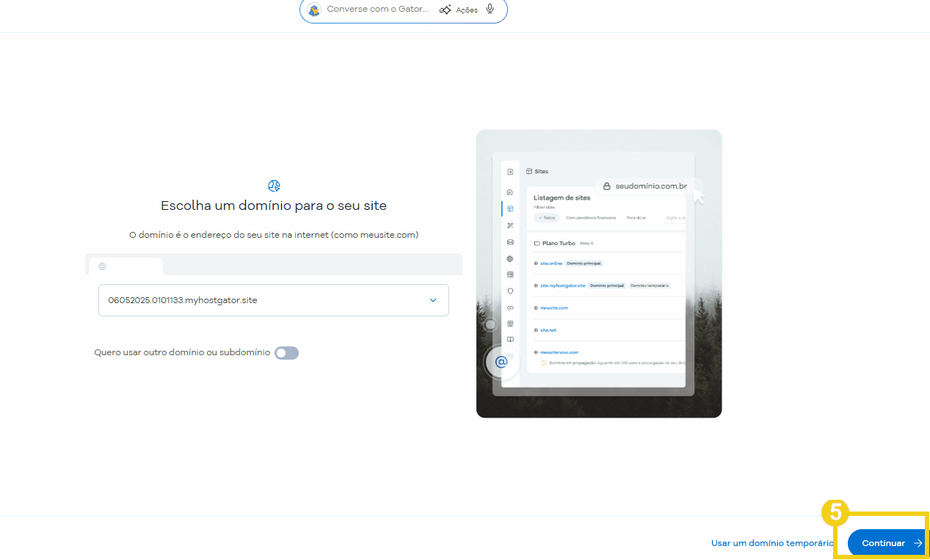Click the globe icon in the preview sidebar

[x=509, y=258]
